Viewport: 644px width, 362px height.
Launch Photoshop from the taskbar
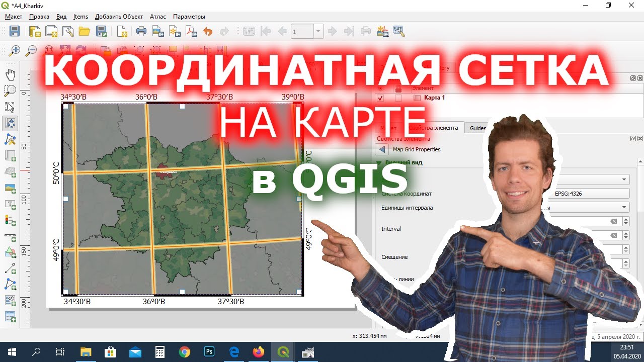pyautogui.click(x=209, y=352)
